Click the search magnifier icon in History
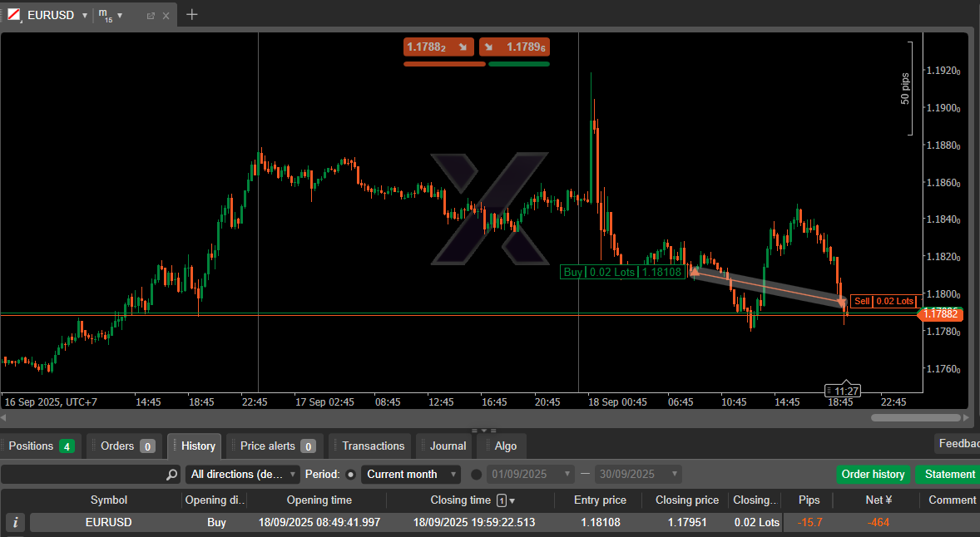 click(171, 475)
